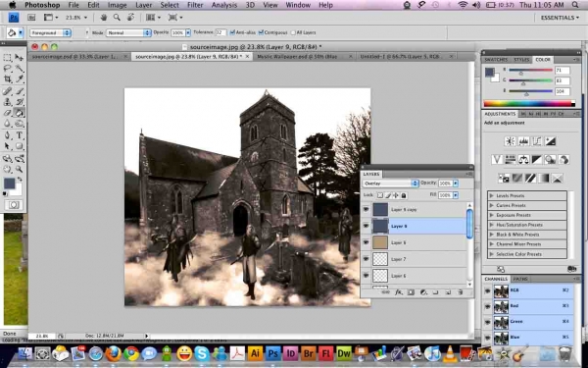
Task: Select the Eraser tool
Action: click(x=7, y=112)
